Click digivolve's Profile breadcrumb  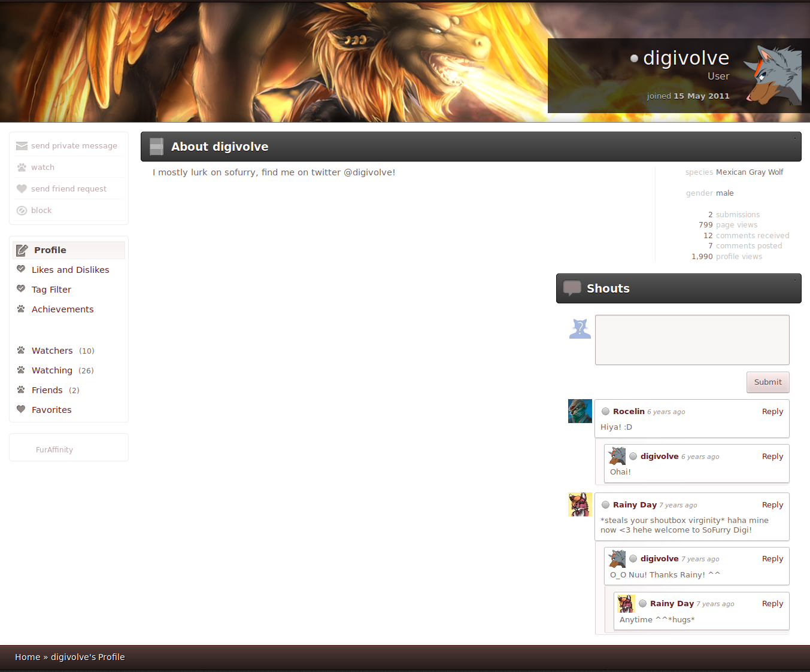(87, 657)
